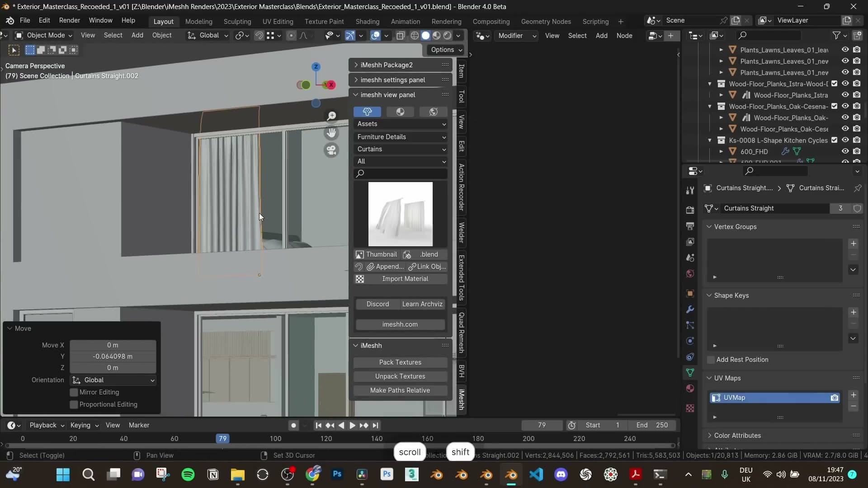Open the Object Data mesh tab icon

690,372
